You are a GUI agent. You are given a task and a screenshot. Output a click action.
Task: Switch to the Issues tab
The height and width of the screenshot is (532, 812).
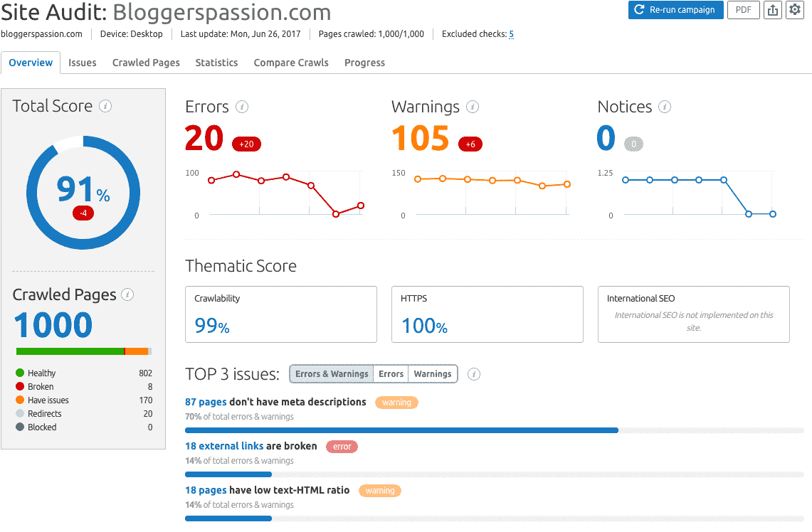(x=83, y=63)
